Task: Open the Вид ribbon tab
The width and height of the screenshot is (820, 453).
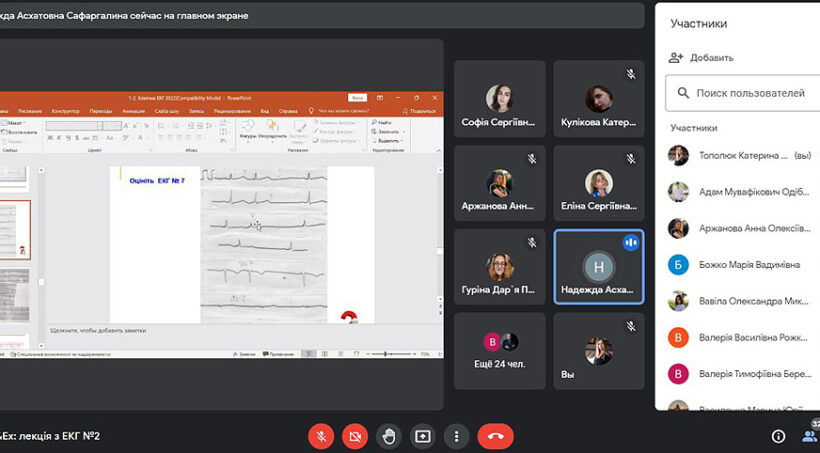Action: point(265,111)
